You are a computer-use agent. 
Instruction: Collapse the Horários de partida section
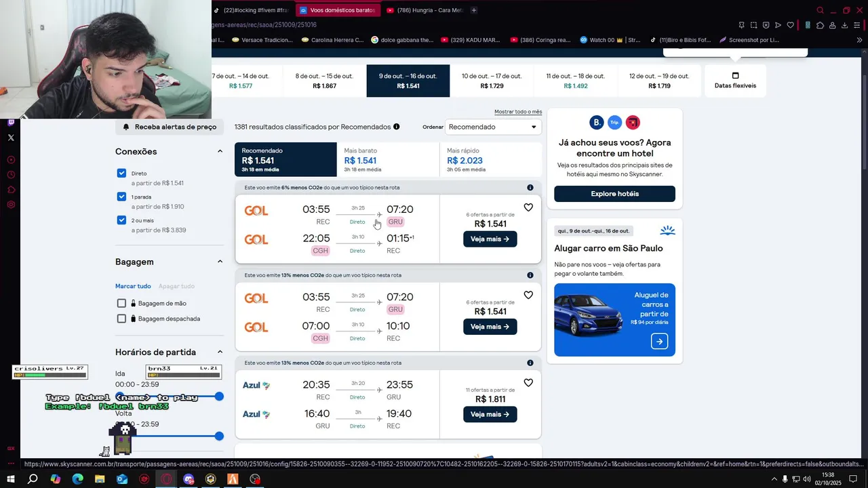click(220, 352)
